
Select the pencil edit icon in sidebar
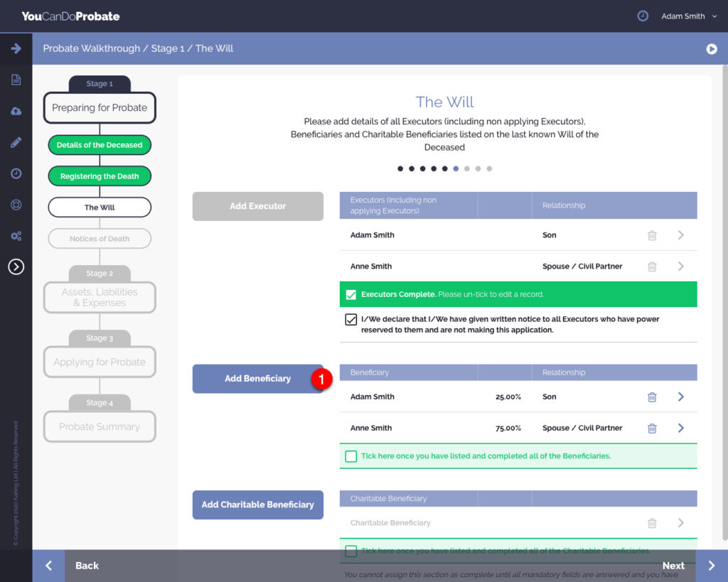(x=16, y=142)
